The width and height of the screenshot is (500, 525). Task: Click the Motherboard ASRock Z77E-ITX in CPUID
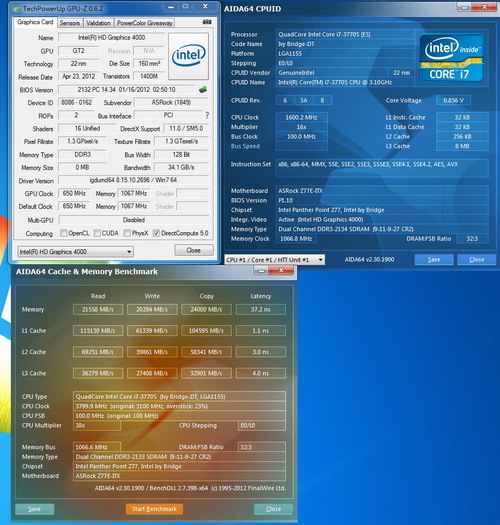tap(382, 191)
